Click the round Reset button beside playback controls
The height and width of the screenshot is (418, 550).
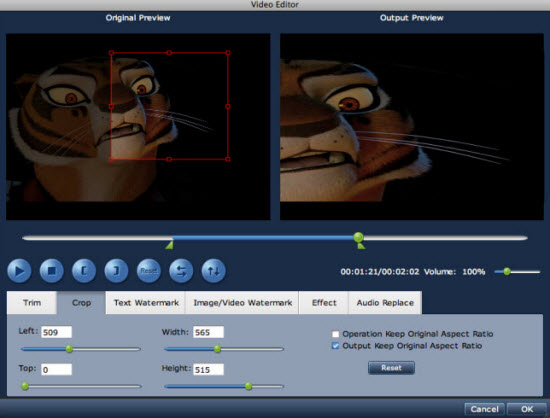pyautogui.click(x=149, y=271)
